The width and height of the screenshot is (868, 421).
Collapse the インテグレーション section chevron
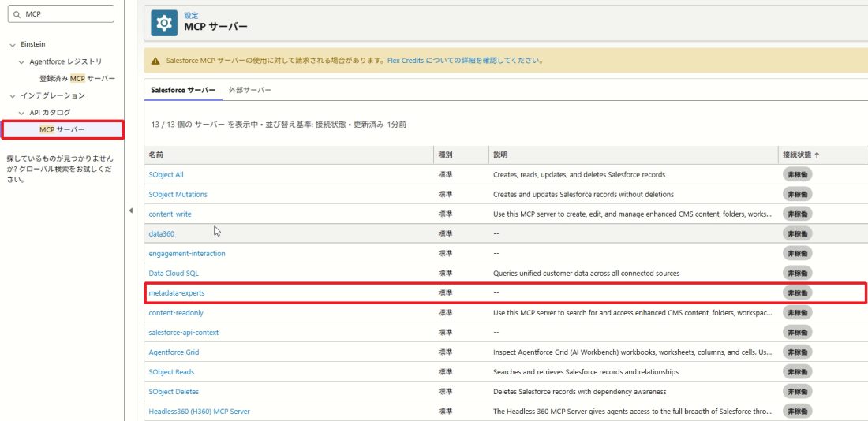13,95
